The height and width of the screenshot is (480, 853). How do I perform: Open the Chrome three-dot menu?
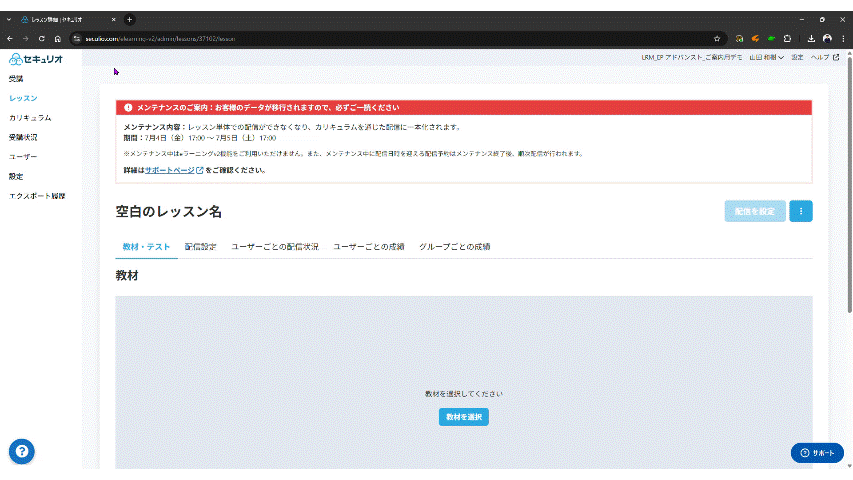[843, 39]
